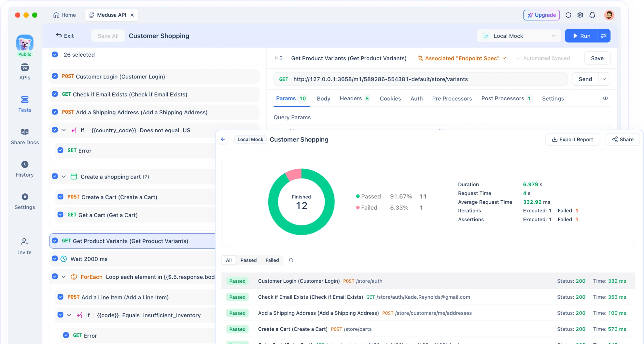Open the Tests section icon
This screenshot has height=344, width=644.
(x=25, y=100)
